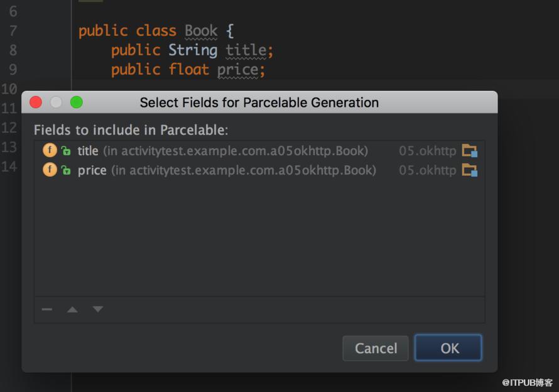Click the move down arrow icon
Image resolution: width=559 pixels, height=392 pixels.
pyautogui.click(x=98, y=309)
